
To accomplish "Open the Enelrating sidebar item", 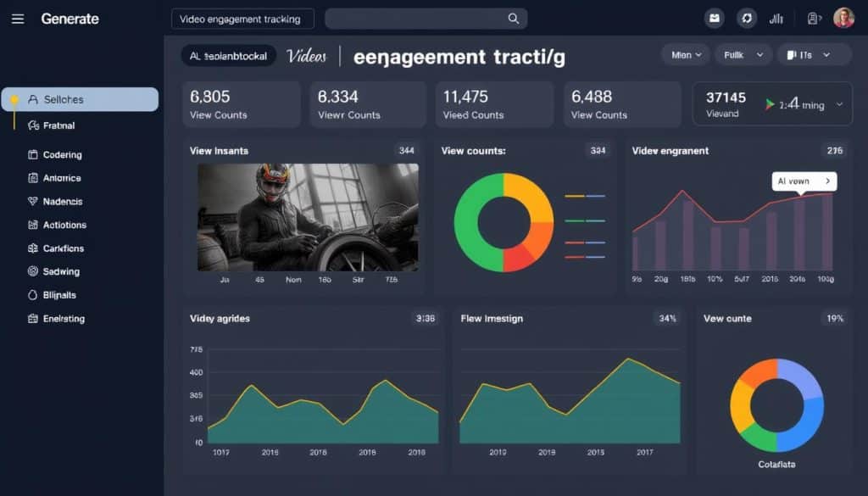I will [64, 319].
